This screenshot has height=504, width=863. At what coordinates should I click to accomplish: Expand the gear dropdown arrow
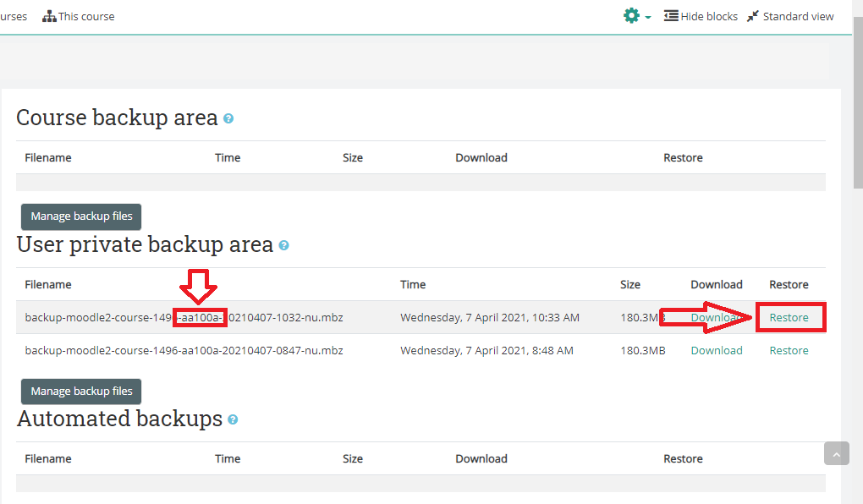[x=648, y=18]
